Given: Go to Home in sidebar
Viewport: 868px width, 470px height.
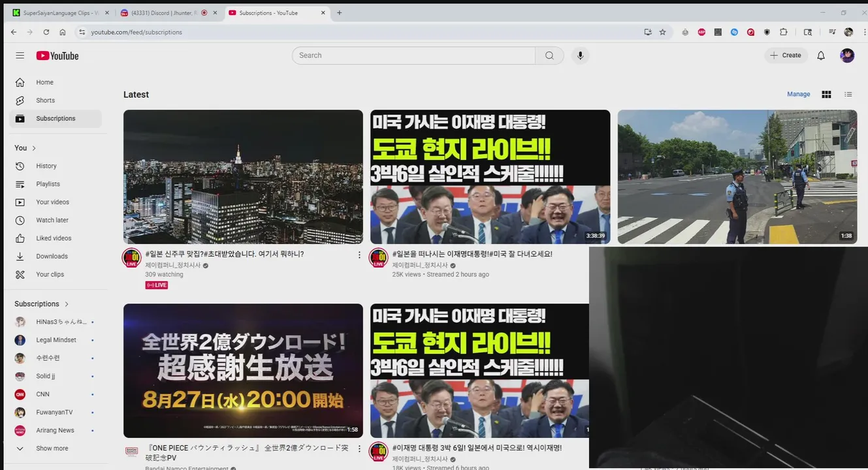Looking at the screenshot, I should pyautogui.click(x=56, y=82).
